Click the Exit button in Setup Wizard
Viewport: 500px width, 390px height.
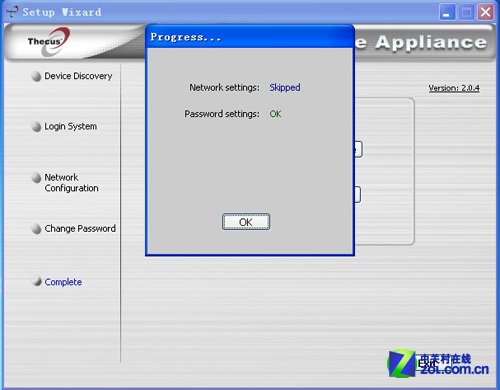click(x=427, y=363)
